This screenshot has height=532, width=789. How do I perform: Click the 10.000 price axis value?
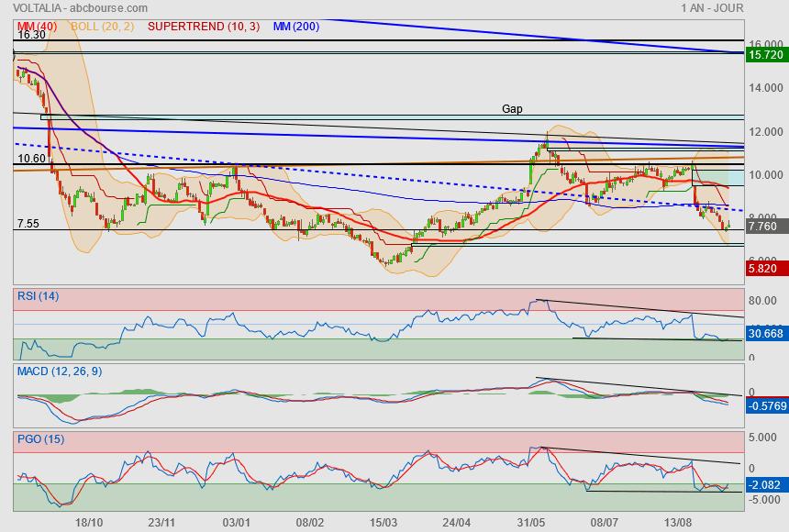766,175
